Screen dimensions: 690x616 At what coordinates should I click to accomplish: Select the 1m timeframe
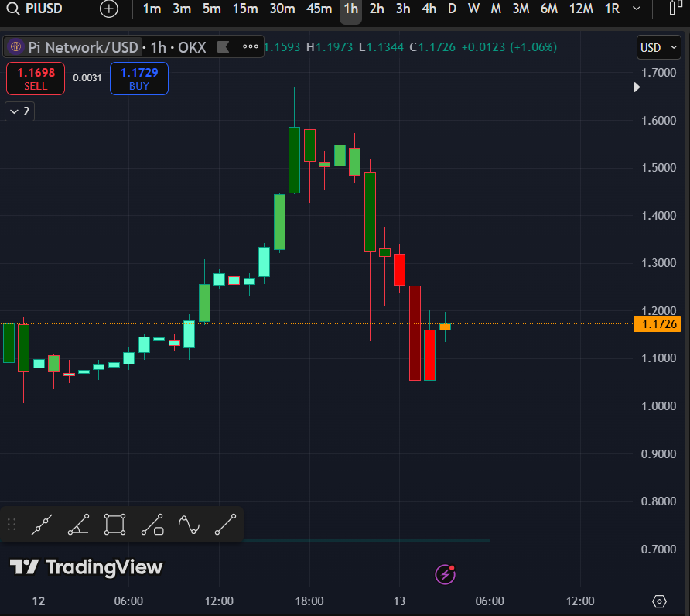click(152, 9)
